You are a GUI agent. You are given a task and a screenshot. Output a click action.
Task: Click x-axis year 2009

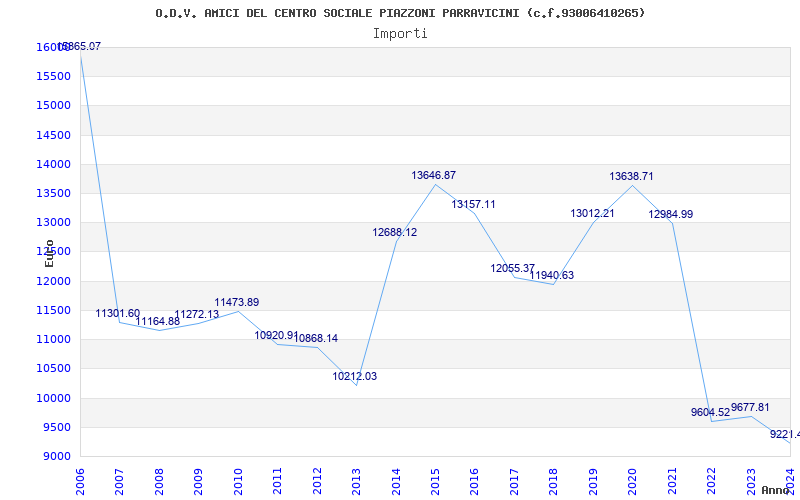pos(198,481)
